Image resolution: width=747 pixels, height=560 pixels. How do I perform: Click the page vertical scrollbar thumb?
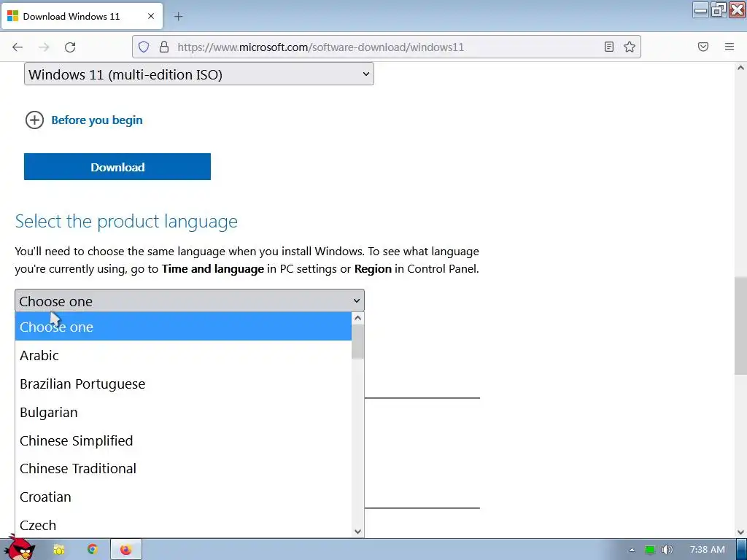pos(740,326)
